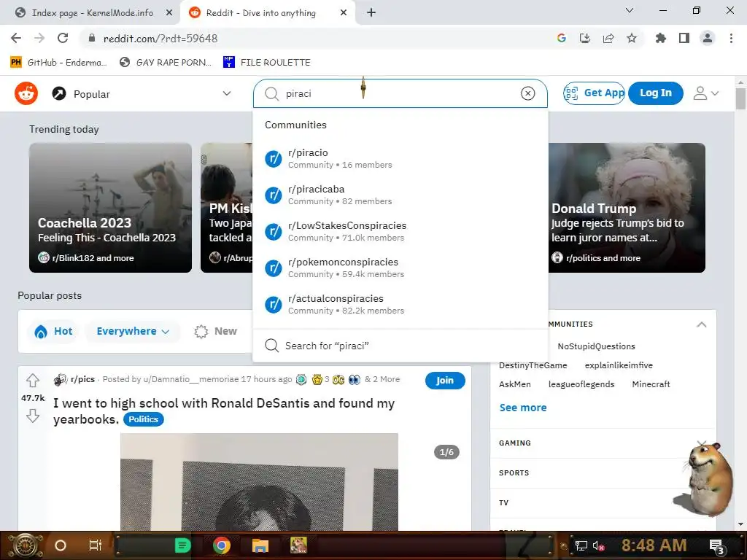Downvote the r/pics DeSantis post
The width and height of the screenshot is (747, 560).
tap(32, 416)
